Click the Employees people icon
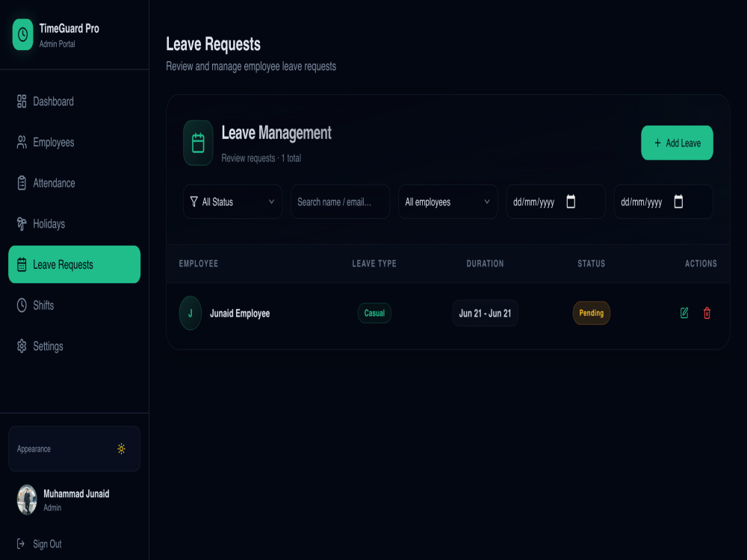747x560 pixels. click(22, 143)
